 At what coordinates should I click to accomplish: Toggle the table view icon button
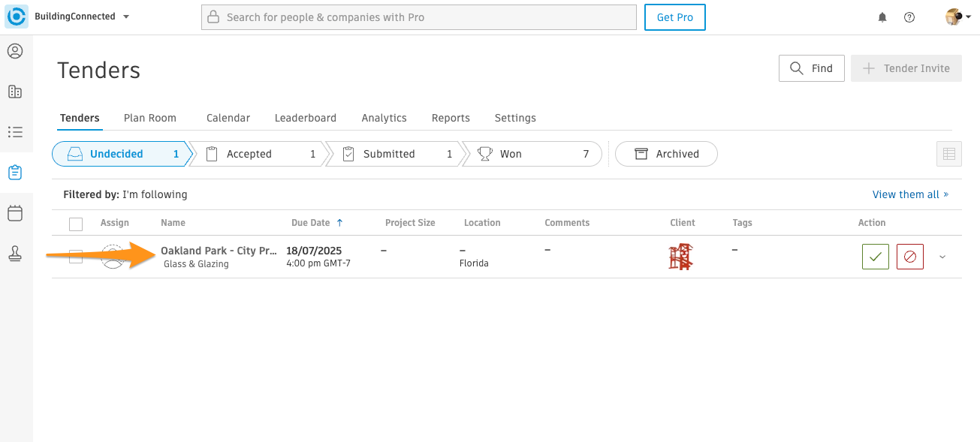coord(949,154)
